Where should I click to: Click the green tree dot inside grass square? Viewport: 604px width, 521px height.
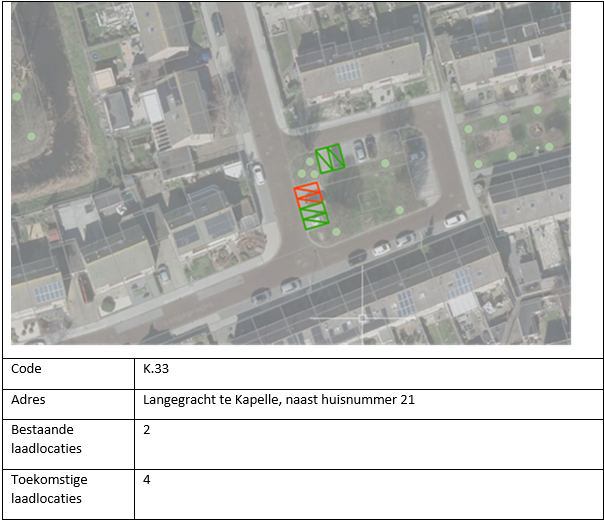click(x=399, y=210)
